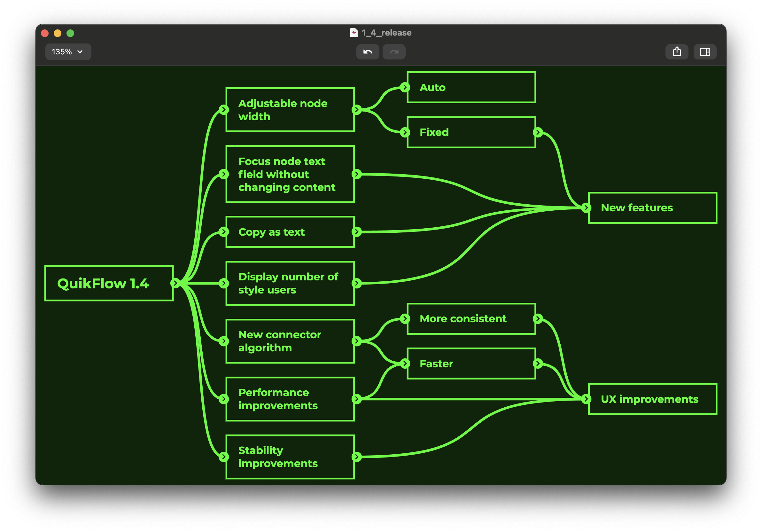Click Stability improvements incoming connector handle
Image resolution: width=762 pixels, height=532 pixels.
tap(224, 457)
